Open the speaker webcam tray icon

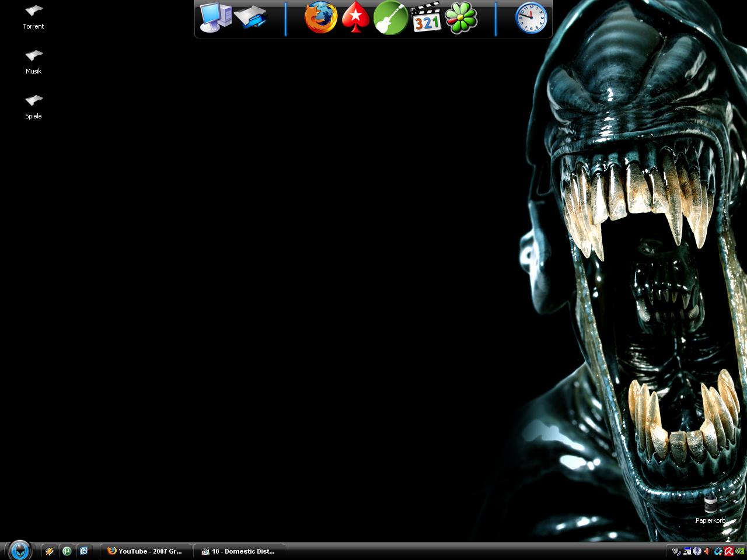pos(676,551)
